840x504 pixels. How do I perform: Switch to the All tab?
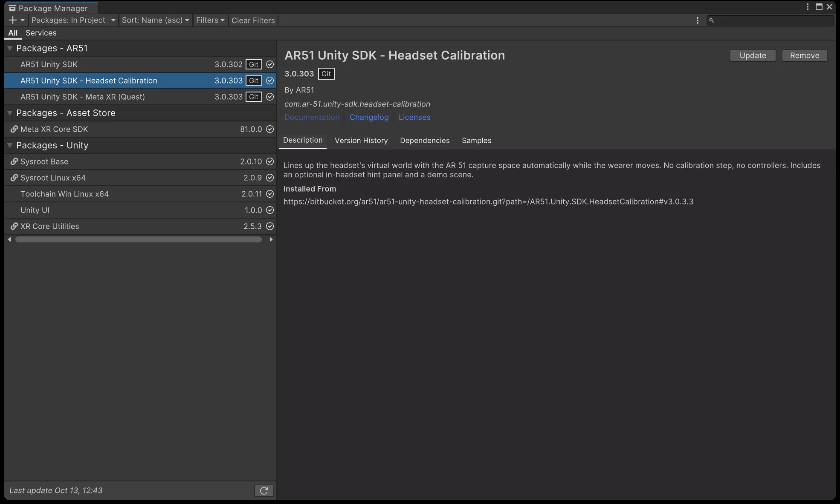click(x=13, y=33)
